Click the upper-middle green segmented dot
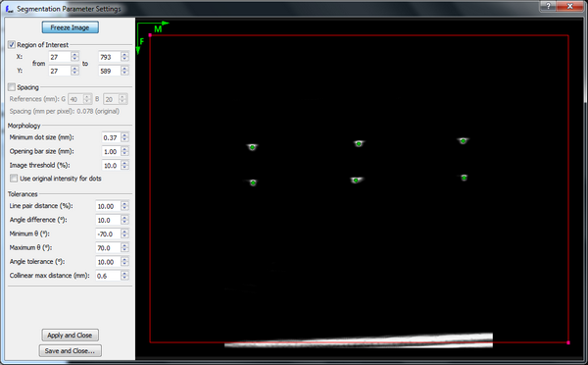The height and width of the screenshot is (365, 588). (359, 144)
